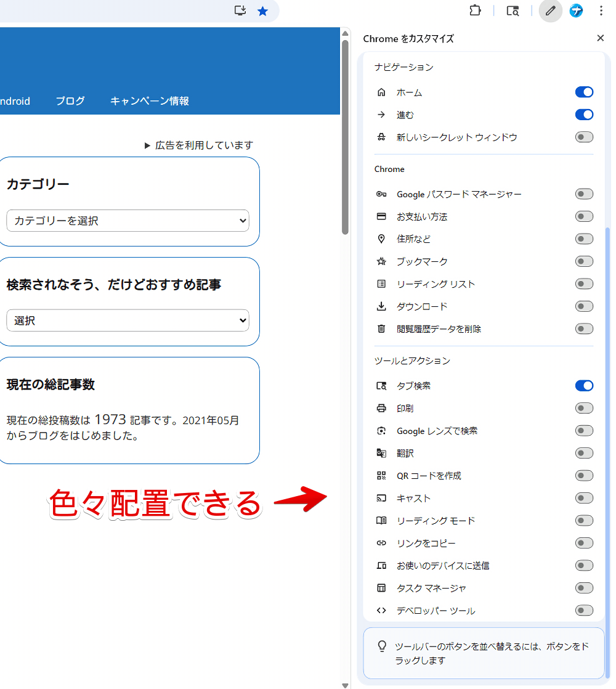Click the tab search toolbar icon
This screenshot has width=616, height=689.
[x=513, y=11]
